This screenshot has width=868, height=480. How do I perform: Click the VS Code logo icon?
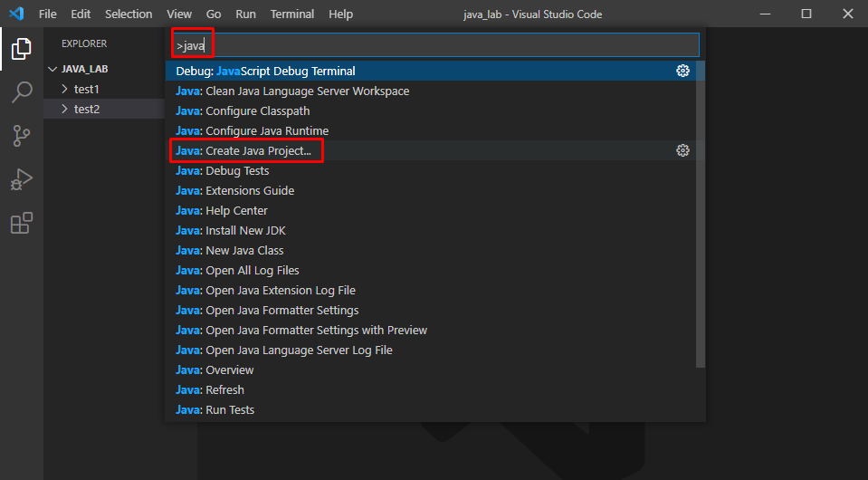click(16, 14)
